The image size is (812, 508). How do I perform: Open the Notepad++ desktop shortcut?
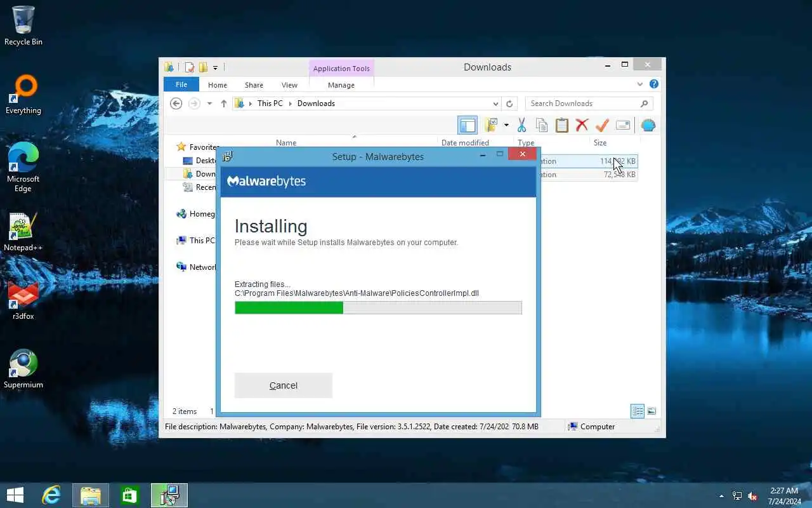pyautogui.click(x=23, y=232)
